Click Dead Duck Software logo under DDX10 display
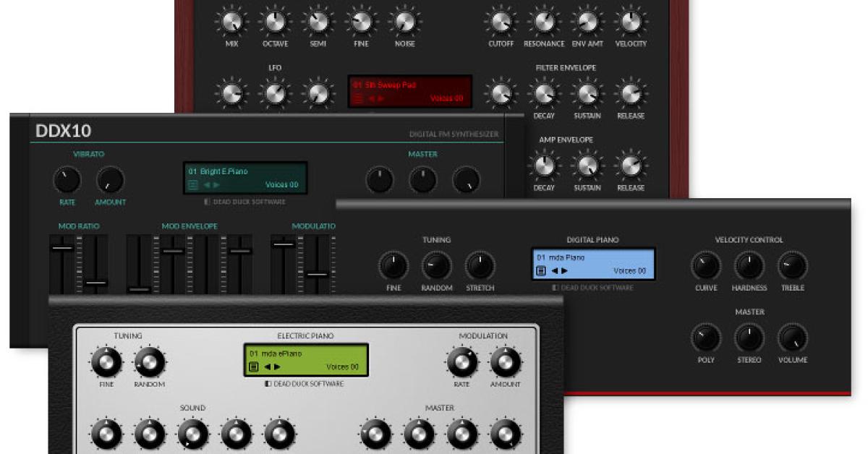Viewport: 868px width, 454px height. [245, 202]
